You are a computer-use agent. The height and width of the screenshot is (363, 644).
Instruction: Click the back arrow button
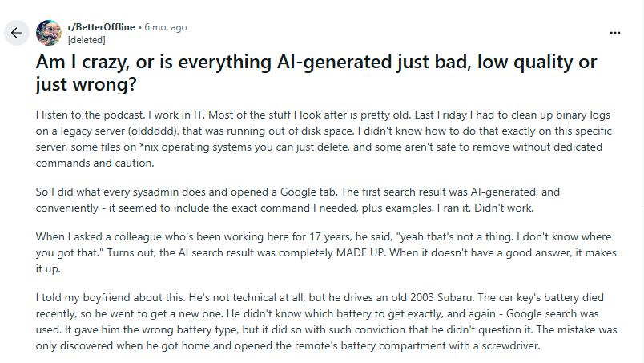pos(17,33)
